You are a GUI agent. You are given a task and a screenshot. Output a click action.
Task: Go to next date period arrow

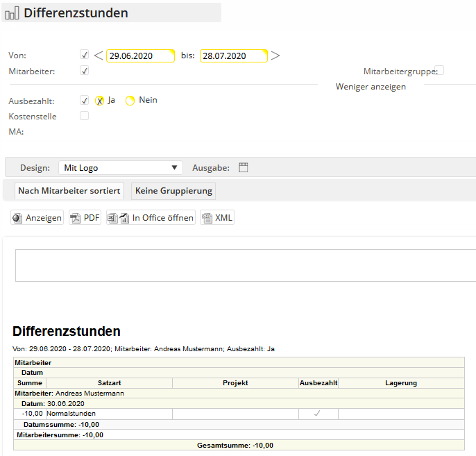pos(275,56)
